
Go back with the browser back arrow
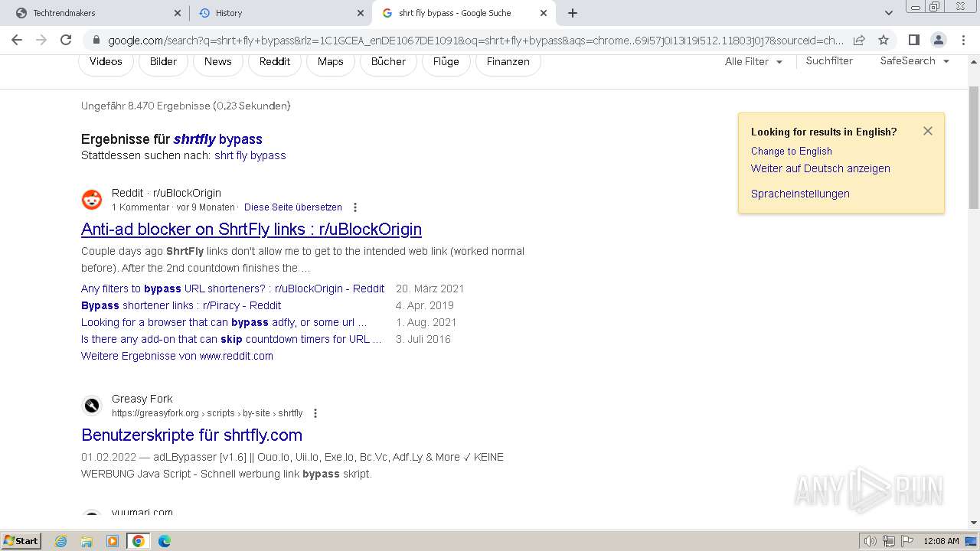point(17,40)
